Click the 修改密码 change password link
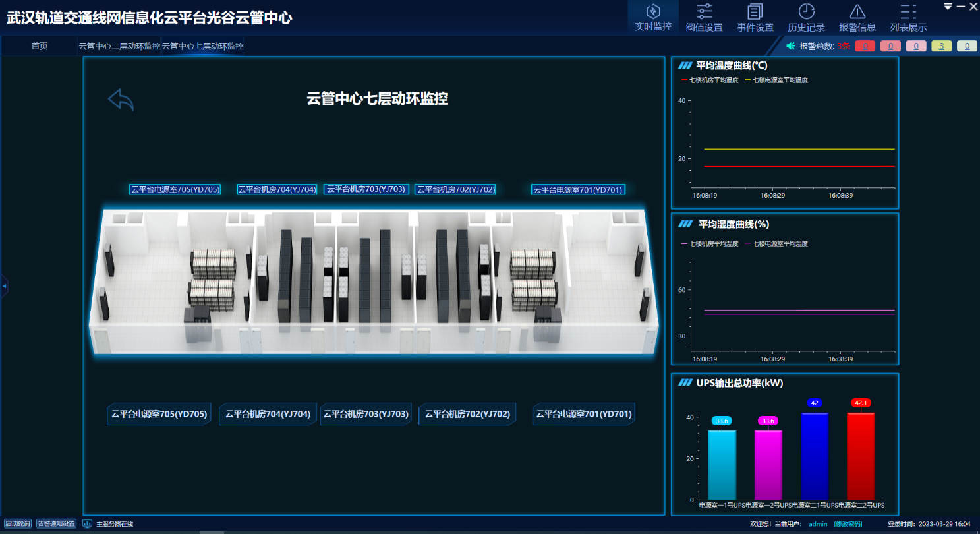The image size is (980, 534). click(848, 524)
